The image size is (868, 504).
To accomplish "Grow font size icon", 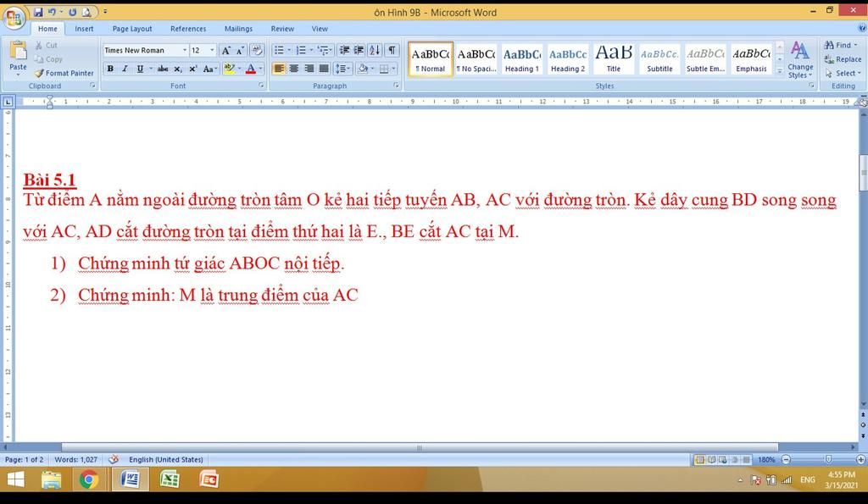I will (x=225, y=50).
